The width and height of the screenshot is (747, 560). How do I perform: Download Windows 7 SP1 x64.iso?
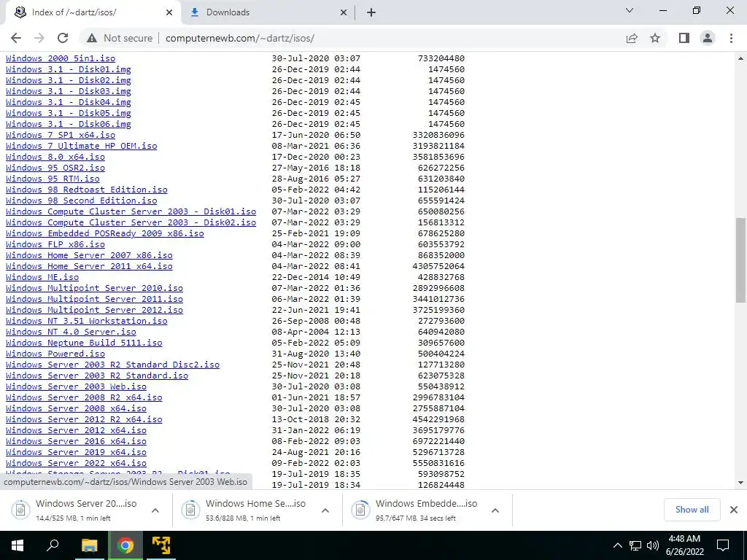(61, 135)
